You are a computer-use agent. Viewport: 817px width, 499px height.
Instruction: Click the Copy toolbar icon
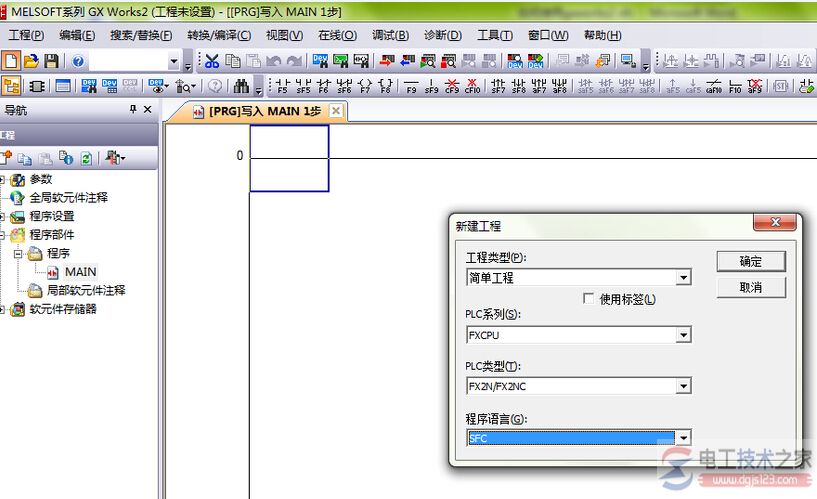click(232, 61)
